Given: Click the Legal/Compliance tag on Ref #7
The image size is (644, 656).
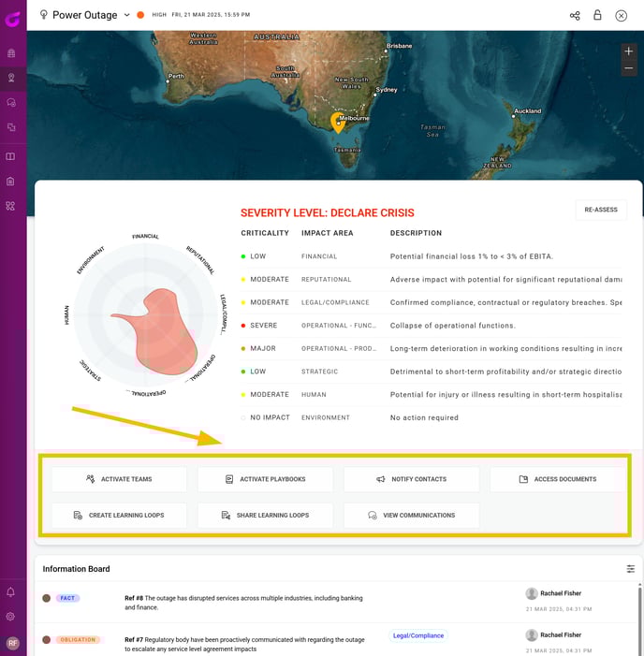Looking at the screenshot, I should (418, 635).
